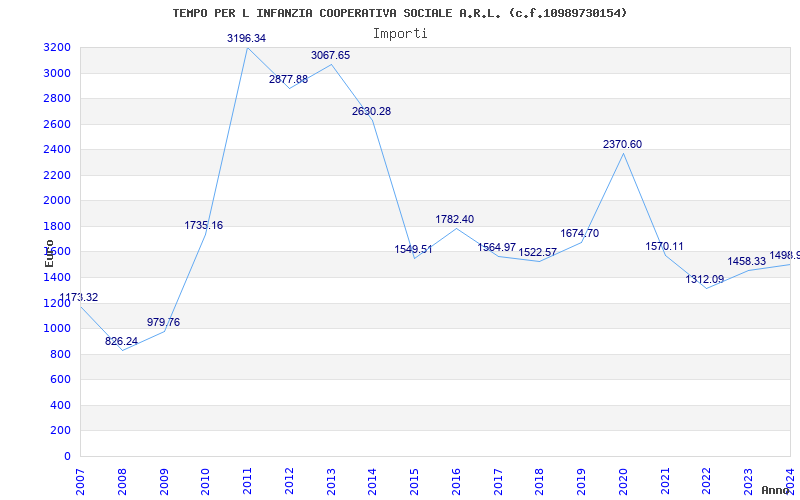Click y-axis value 2600

[57, 124]
